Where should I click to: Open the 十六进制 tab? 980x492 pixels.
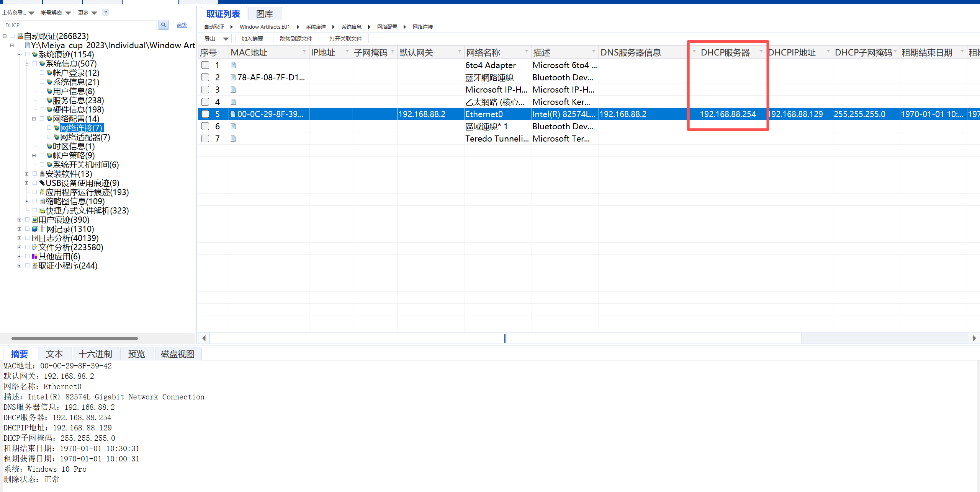(95, 354)
